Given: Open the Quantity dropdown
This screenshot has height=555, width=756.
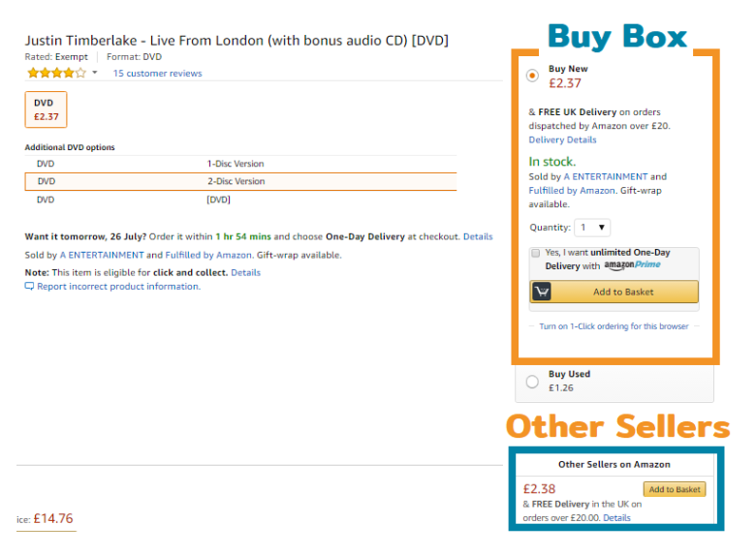Looking at the screenshot, I should pyautogui.click(x=592, y=228).
